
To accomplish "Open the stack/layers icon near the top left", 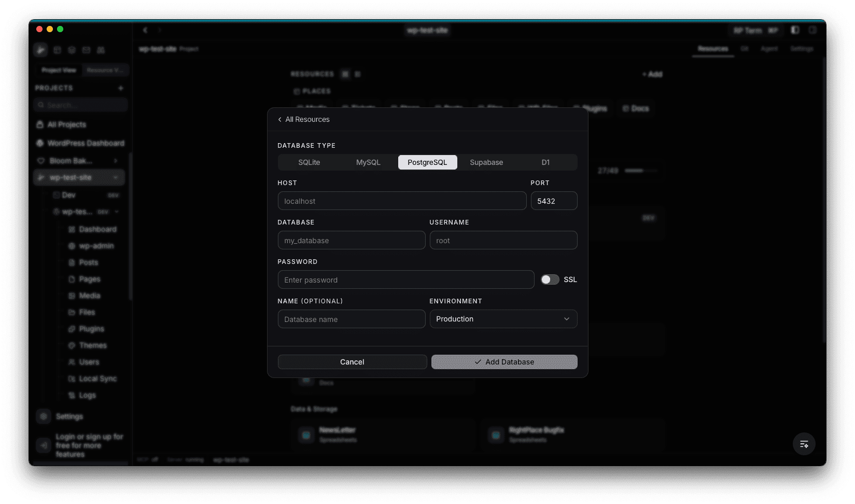I will pos(71,50).
